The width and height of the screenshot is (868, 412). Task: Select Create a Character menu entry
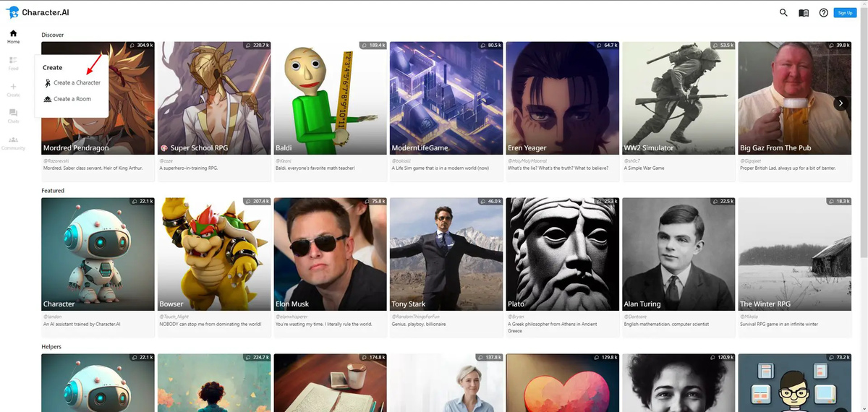[72, 83]
